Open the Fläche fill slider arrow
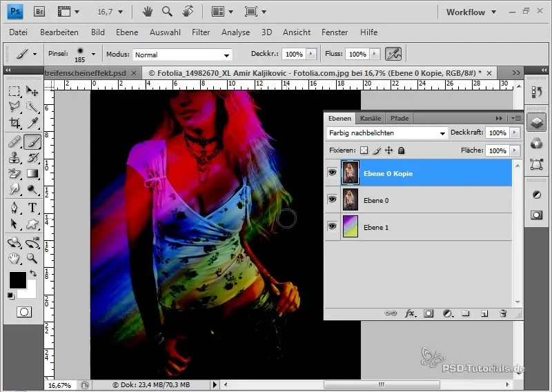Viewport: 552px width, 392px height. coord(515,150)
